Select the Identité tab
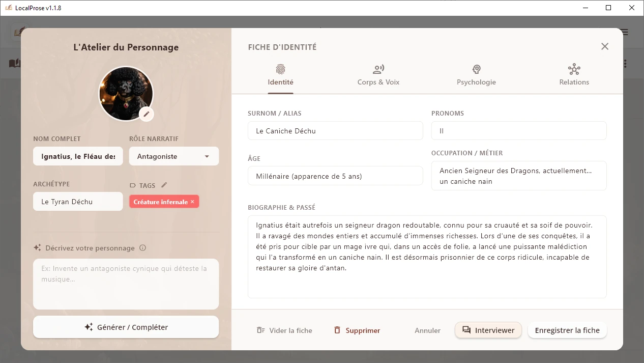Viewport: 644px width, 363px height. (x=280, y=75)
